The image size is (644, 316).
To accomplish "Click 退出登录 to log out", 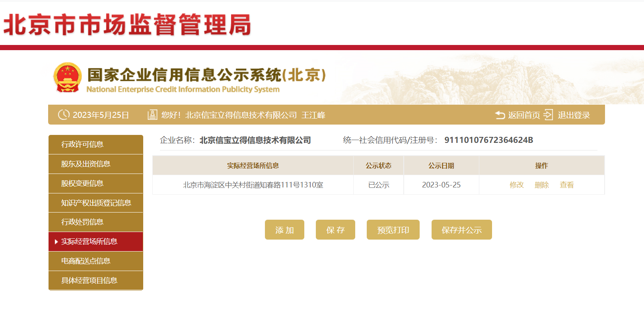I will click(574, 115).
